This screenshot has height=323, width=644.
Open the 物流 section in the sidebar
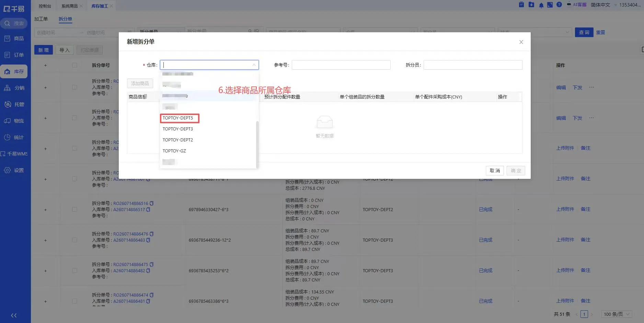(14, 121)
